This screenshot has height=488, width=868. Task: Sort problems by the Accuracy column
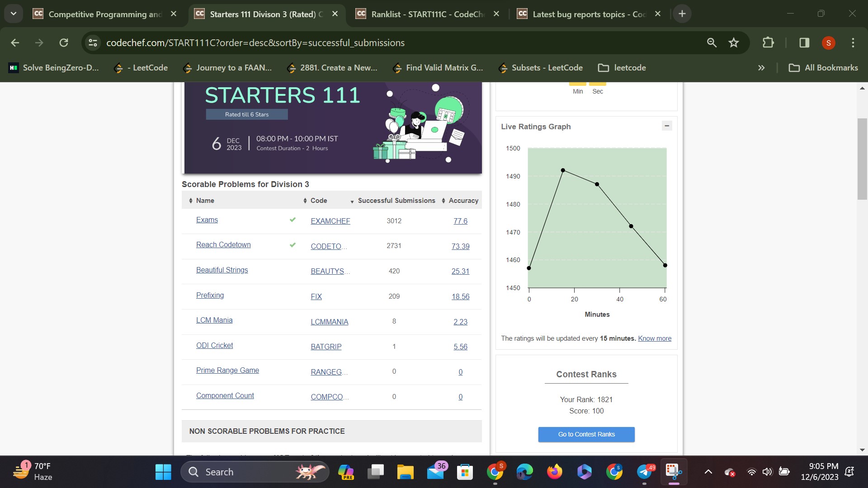463,201
